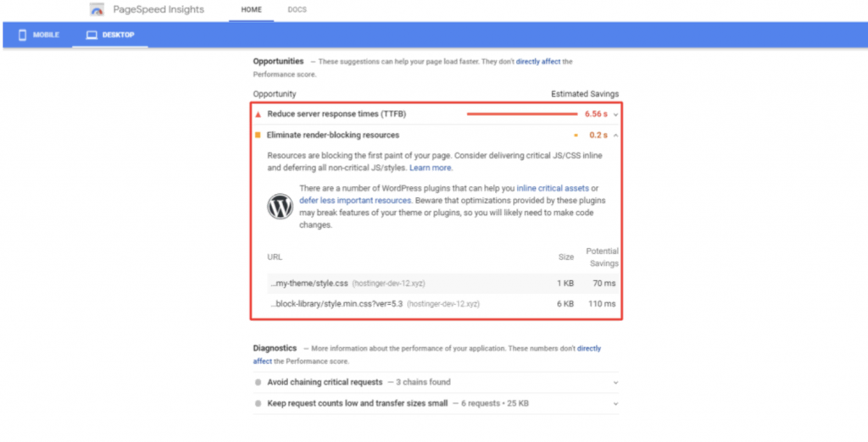This screenshot has width=868, height=442.
Task: Click the WordPress logo icon
Action: click(280, 207)
